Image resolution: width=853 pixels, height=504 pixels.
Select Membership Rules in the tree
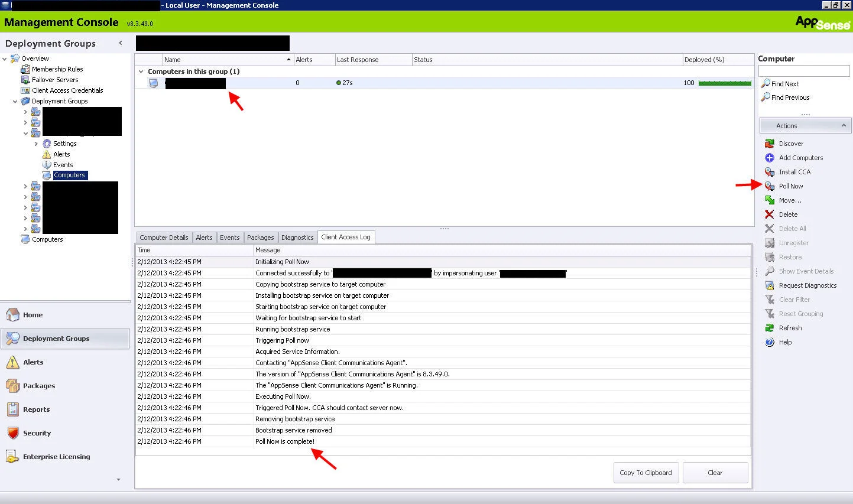click(x=57, y=69)
